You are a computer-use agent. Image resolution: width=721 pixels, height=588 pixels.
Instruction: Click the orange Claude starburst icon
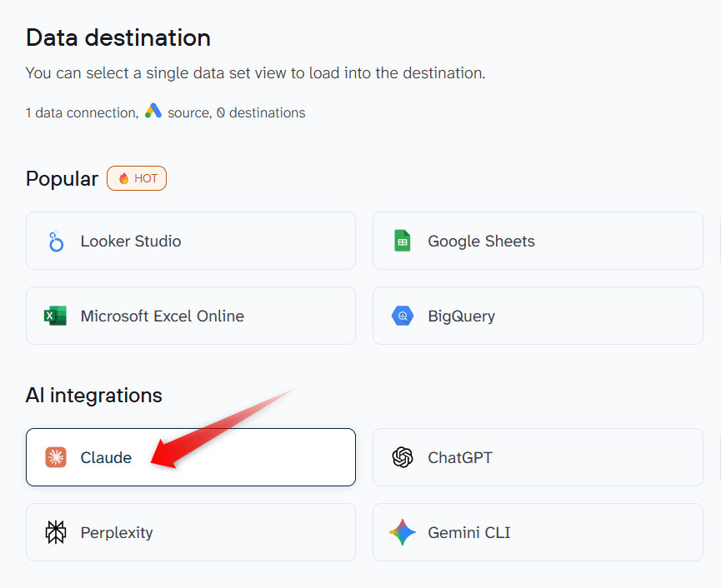coord(56,457)
